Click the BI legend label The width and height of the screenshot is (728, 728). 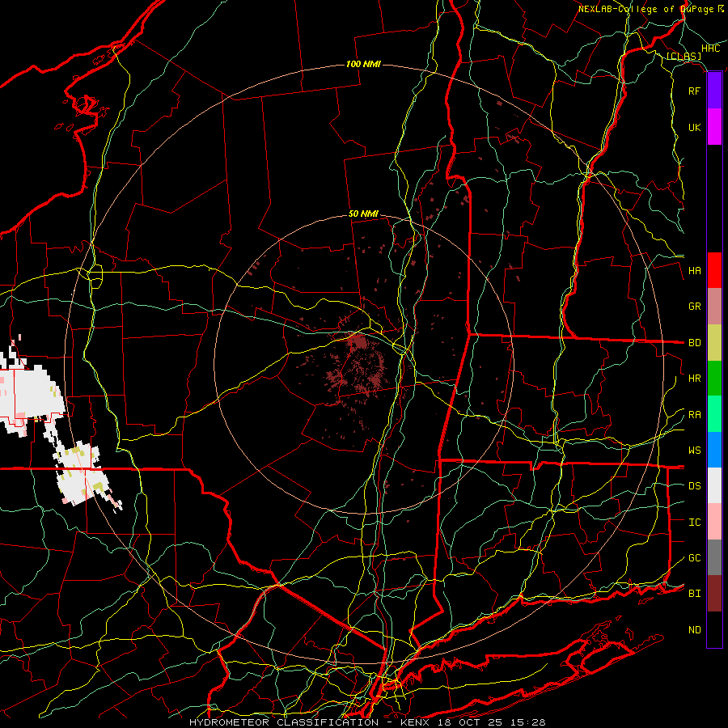tap(694, 594)
